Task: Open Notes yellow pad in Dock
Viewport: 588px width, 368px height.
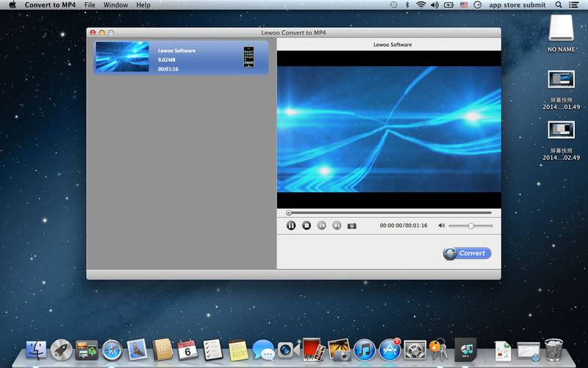Action: click(x=238, y=350)
